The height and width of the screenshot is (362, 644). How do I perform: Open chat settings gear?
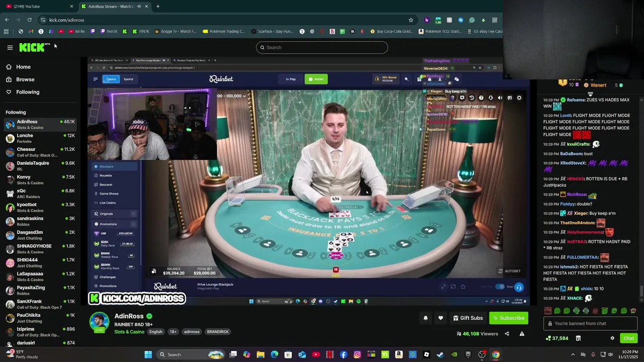612,338
